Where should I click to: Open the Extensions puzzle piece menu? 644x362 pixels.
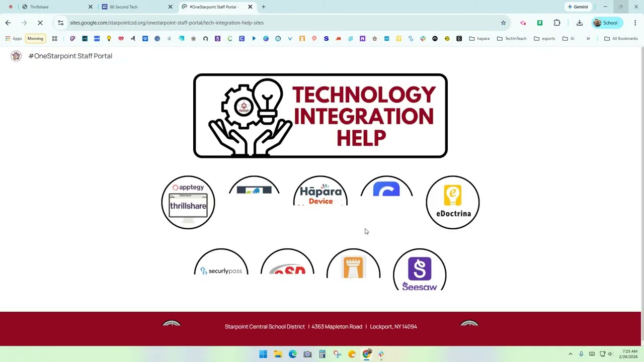coord(557,23)
